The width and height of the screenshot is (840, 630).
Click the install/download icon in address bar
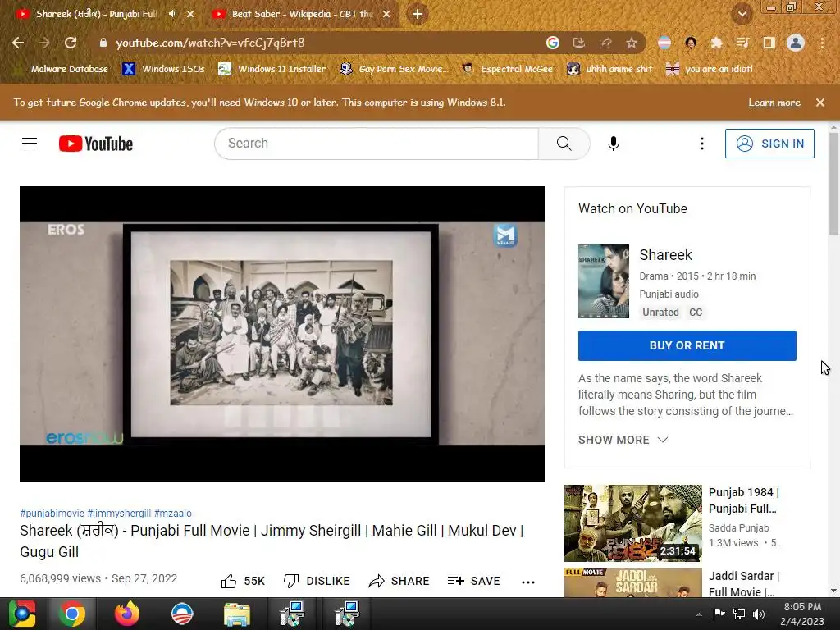[x=579, y=43]
